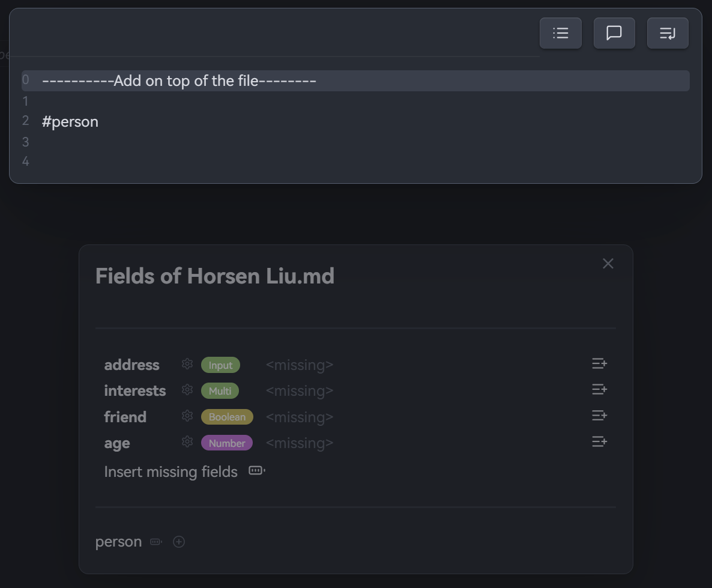
Task: Close the Fields of Horsen Liu.md dialog
Action: pos(608,264)
